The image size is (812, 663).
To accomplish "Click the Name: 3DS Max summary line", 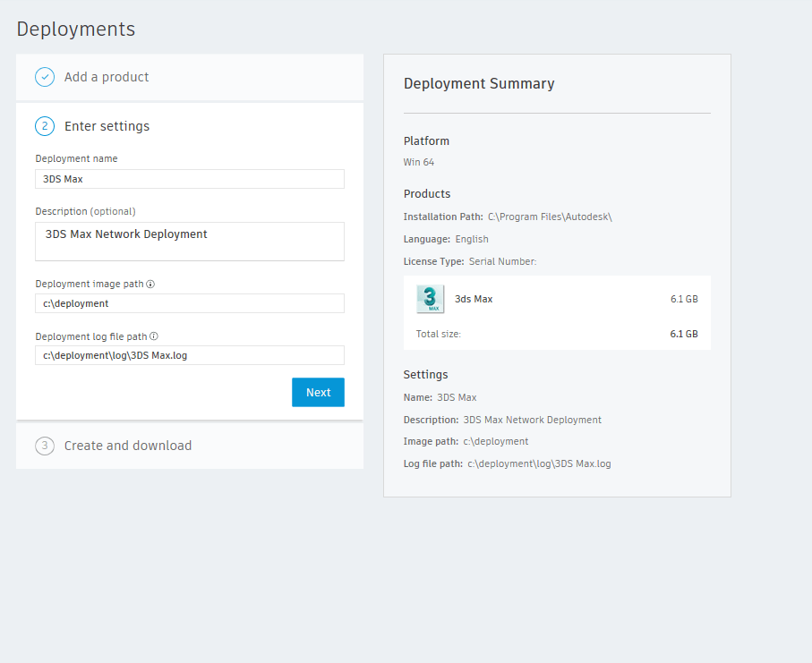I will click(x=440, y=397).
